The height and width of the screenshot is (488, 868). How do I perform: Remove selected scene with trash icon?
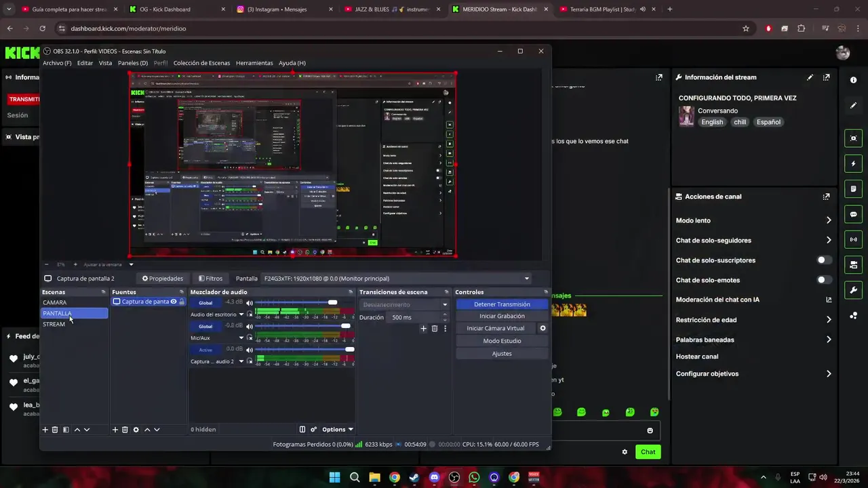(x=55, y=430)
